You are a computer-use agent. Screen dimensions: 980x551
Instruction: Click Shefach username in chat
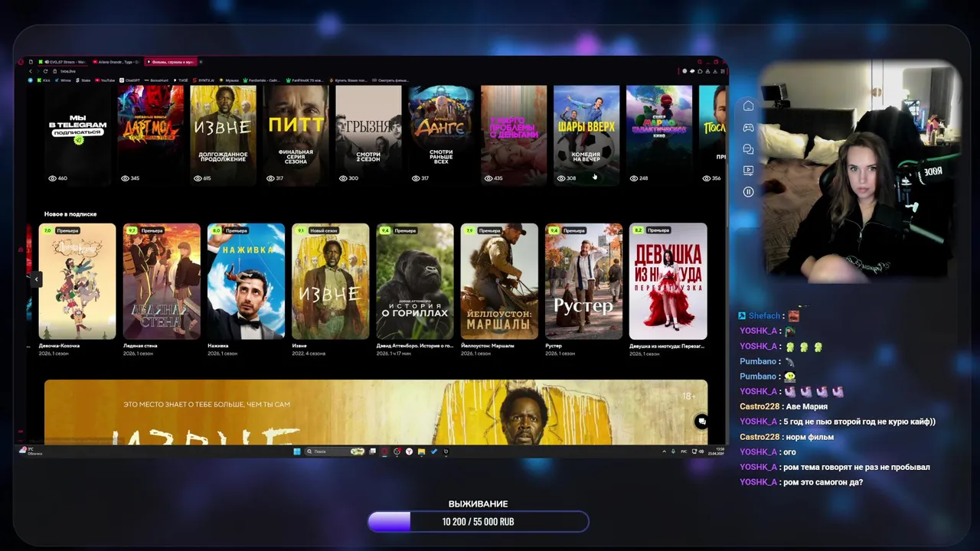tap(764, 316)
